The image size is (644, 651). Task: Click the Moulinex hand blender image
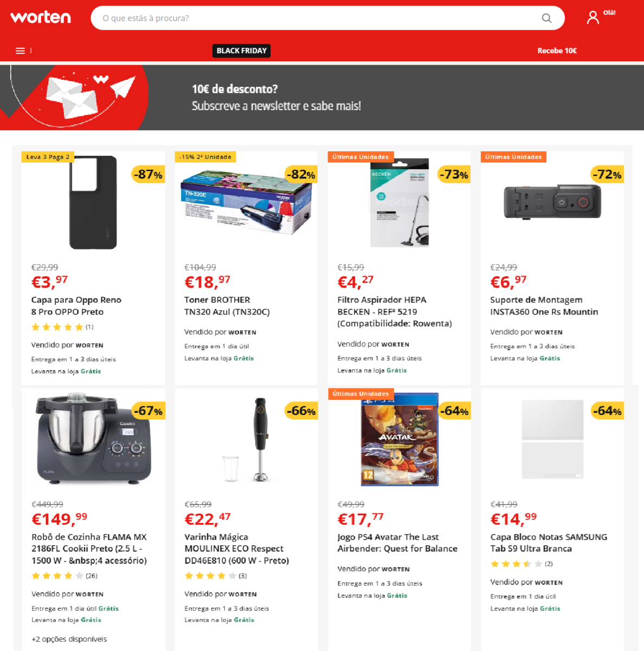tap(246, 440)
